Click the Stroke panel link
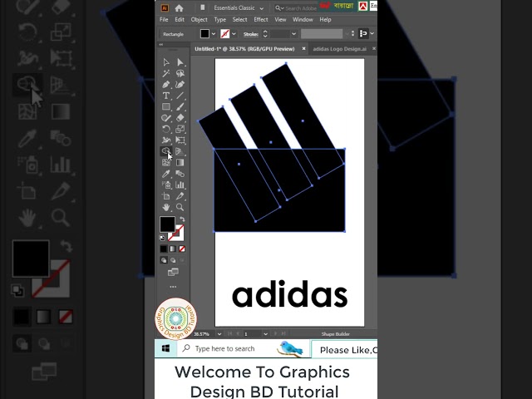The width and height of the screenshot is (532, 399). pyautogui.click(x=251, y=34)
